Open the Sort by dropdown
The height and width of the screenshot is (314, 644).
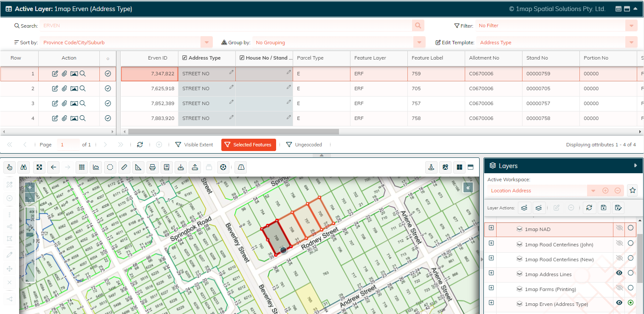[206, 43]
